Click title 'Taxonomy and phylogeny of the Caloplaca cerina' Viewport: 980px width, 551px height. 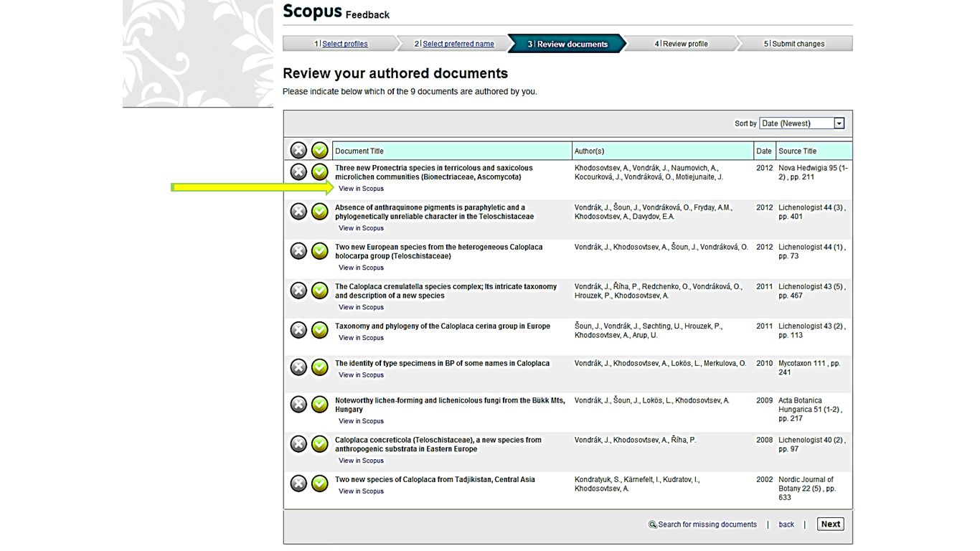pos(443,326)
